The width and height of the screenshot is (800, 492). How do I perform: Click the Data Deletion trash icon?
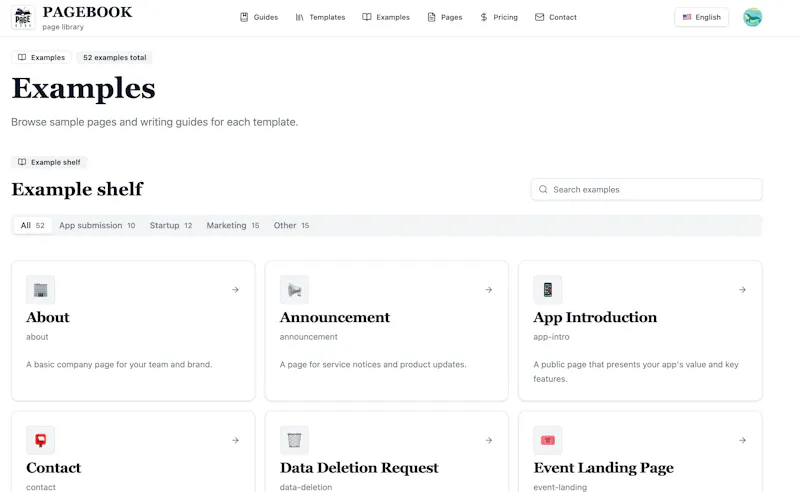(x=294, y=440)
